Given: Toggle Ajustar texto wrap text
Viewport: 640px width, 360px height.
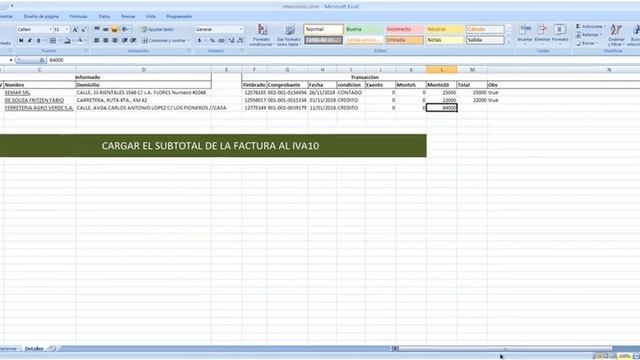Looking at the screenshot, I should coord(158,29).
